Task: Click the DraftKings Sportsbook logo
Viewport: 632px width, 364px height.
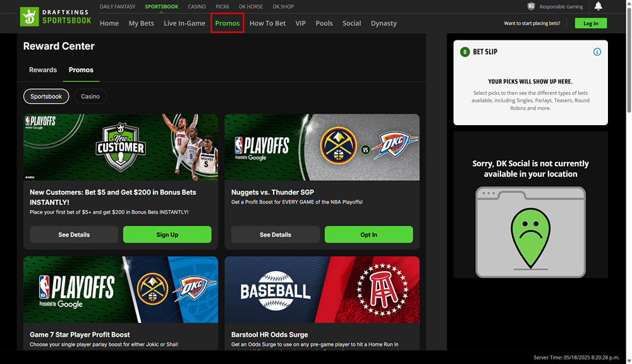Action: pos(56,16)
